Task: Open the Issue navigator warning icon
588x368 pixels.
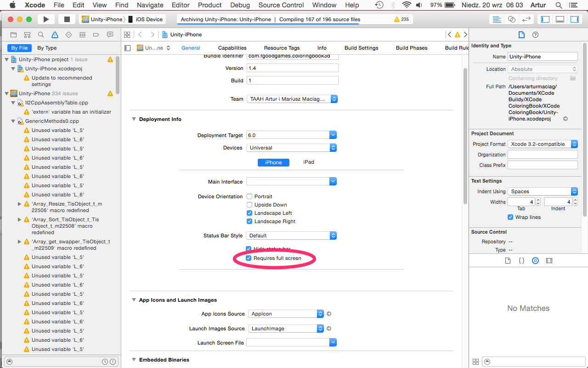Action: pos(55,35)
